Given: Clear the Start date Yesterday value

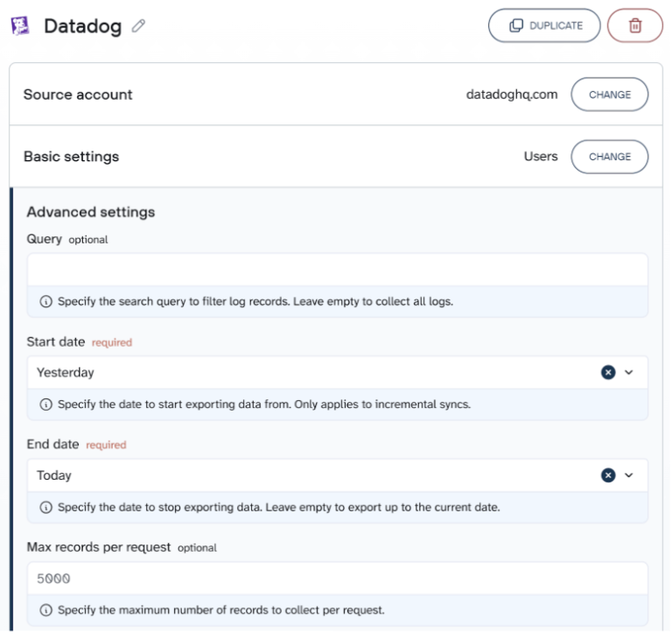Looking at the screenshot, I should pos(608,372).
